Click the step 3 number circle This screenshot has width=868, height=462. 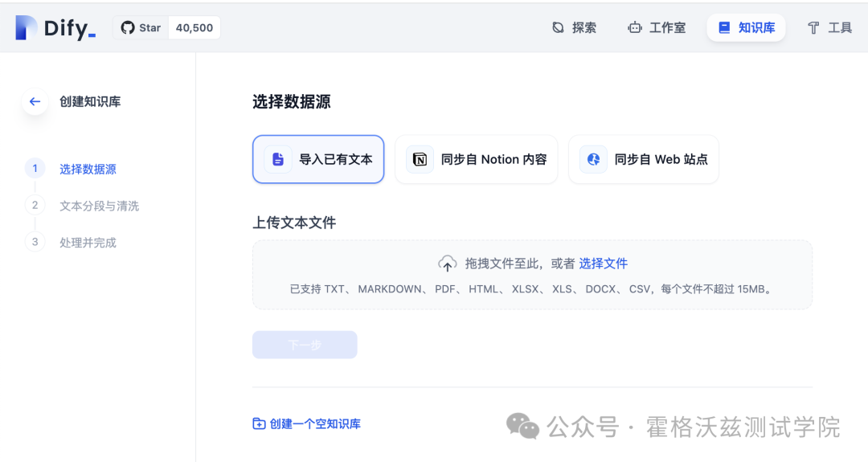(x=35, y=242)
